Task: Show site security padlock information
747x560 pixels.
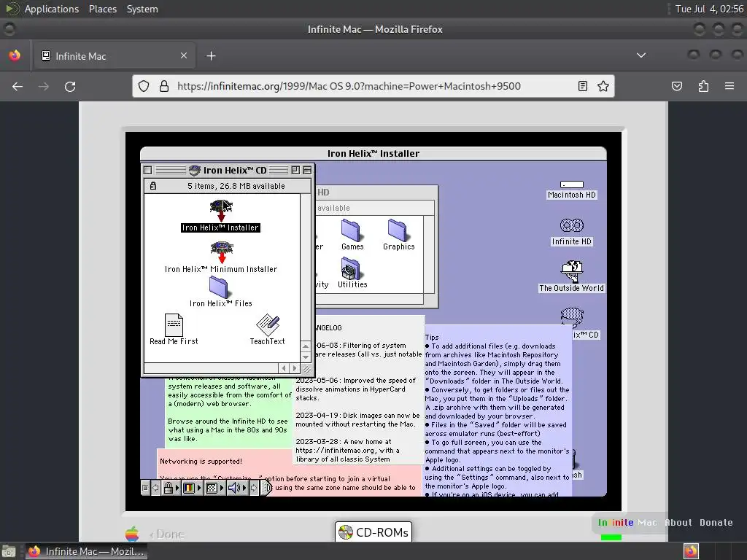Action: 164,86
